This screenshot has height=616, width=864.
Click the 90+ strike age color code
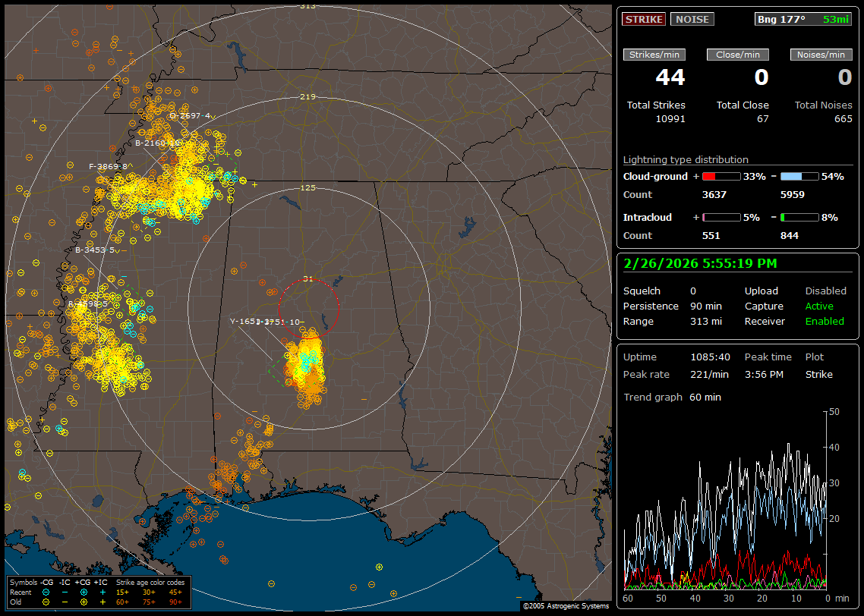[175, 602]
